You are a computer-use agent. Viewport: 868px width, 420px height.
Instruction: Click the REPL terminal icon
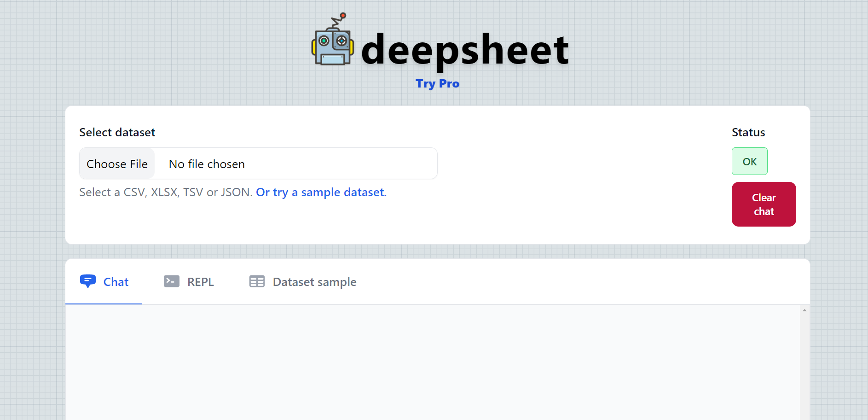171,281
